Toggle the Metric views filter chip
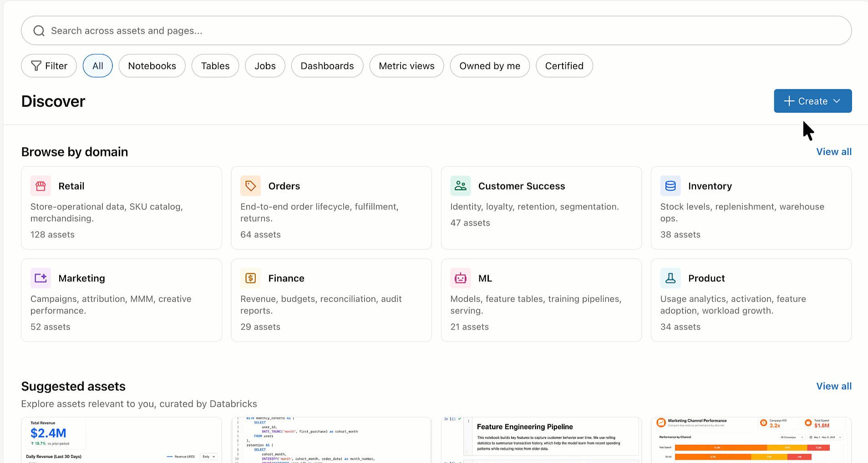The height and width of the screenshot is (463, 868). click(406, 66)
